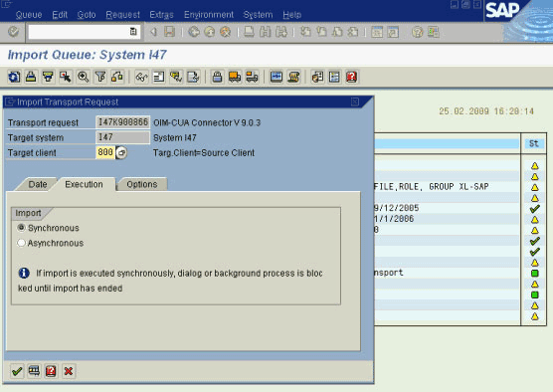Go to First Page icon

(305, 32)
